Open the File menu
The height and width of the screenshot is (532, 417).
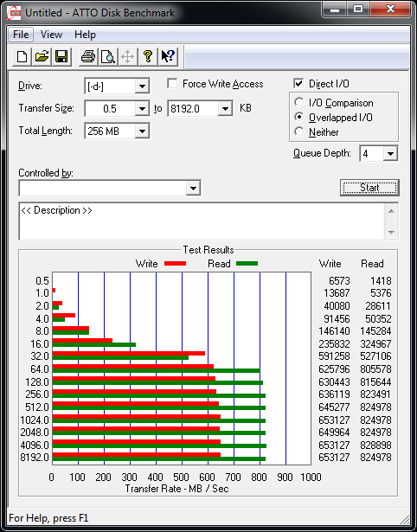pyautogui.click(x=21, y=35)
